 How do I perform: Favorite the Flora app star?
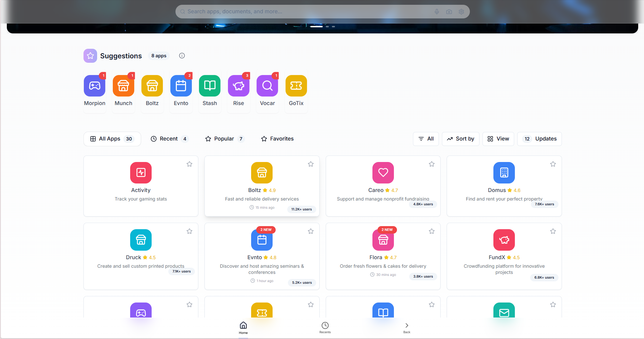432,231
